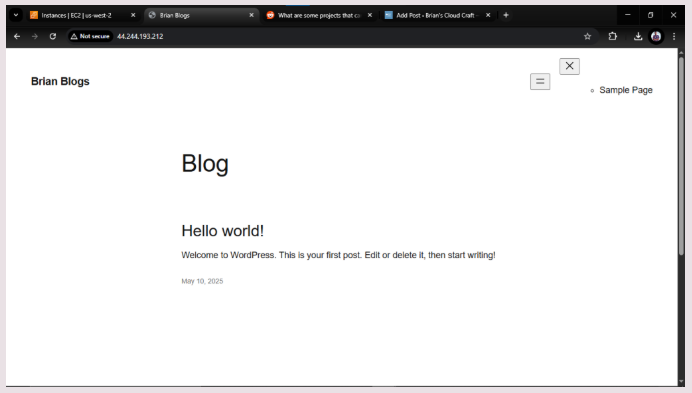Open the Chrome profile avatar
This screenshot has height=393, width=692.
(656, 36)
